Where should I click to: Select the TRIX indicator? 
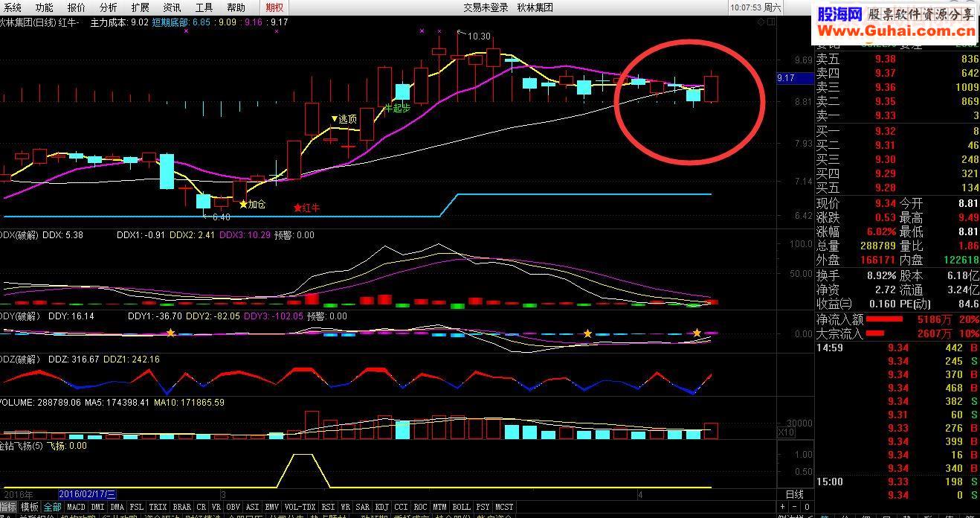point(158,508)
